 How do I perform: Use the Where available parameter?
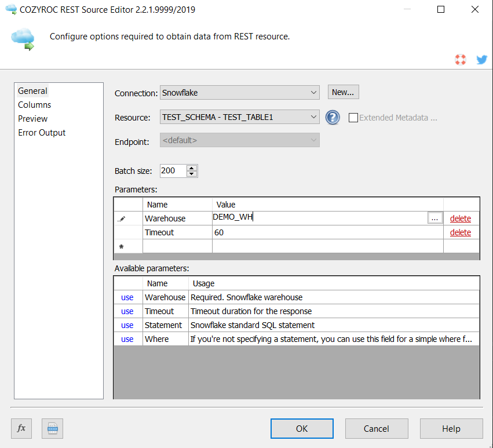[127, 339]
